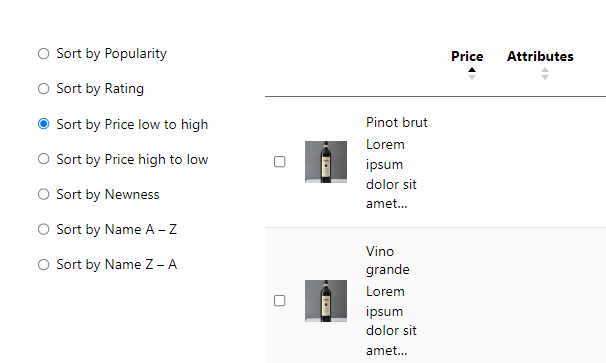Click the Sort by Newness label text
The height and width of the screenshot is (363, 606).
108,194
